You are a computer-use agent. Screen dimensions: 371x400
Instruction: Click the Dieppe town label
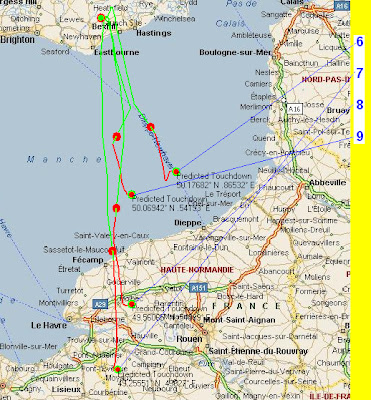click(x=188, y=223)
